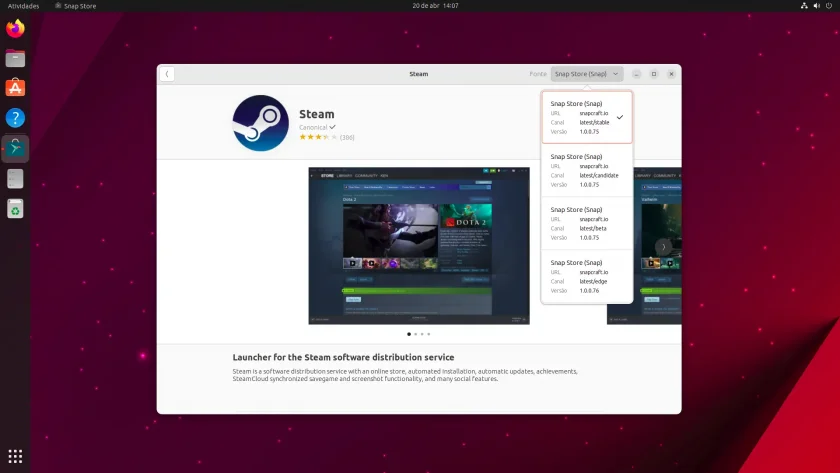Viewport: 840px width, 473px height.
Task: Click Canonical verified checkmark
Action: [333, 127]
